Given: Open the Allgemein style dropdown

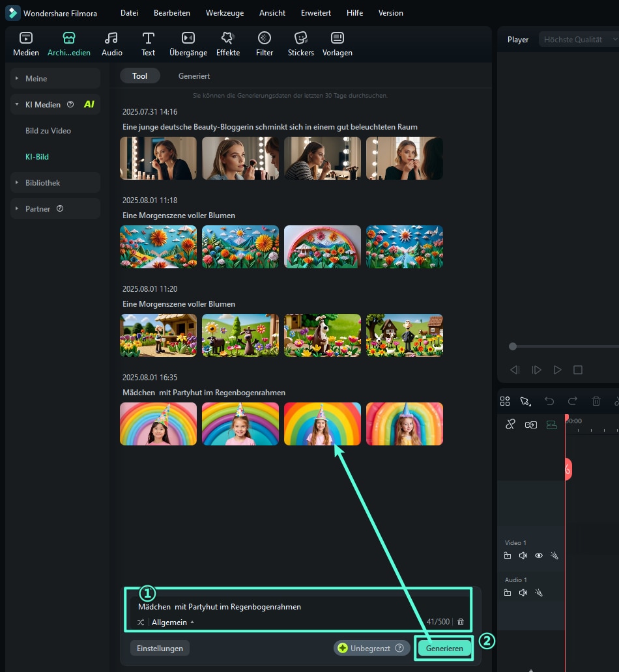Looking at the screenshot, I should 173,622.
